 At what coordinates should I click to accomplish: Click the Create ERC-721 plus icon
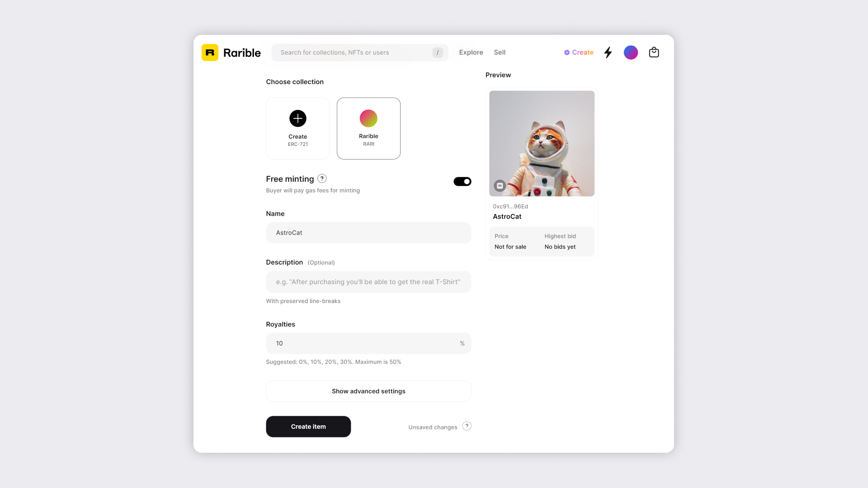tap(297, 118)
